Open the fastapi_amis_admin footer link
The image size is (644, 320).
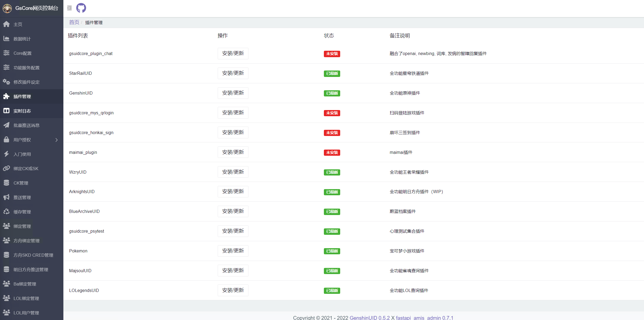pos(424,318)
